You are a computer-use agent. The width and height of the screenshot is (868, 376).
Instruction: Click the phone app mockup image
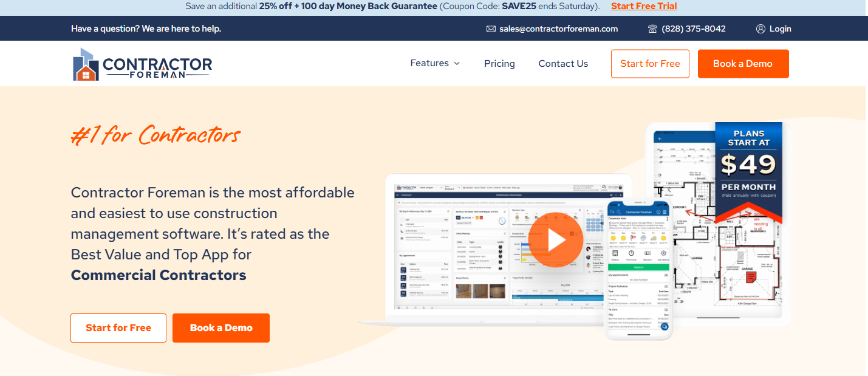pos(639,269)
